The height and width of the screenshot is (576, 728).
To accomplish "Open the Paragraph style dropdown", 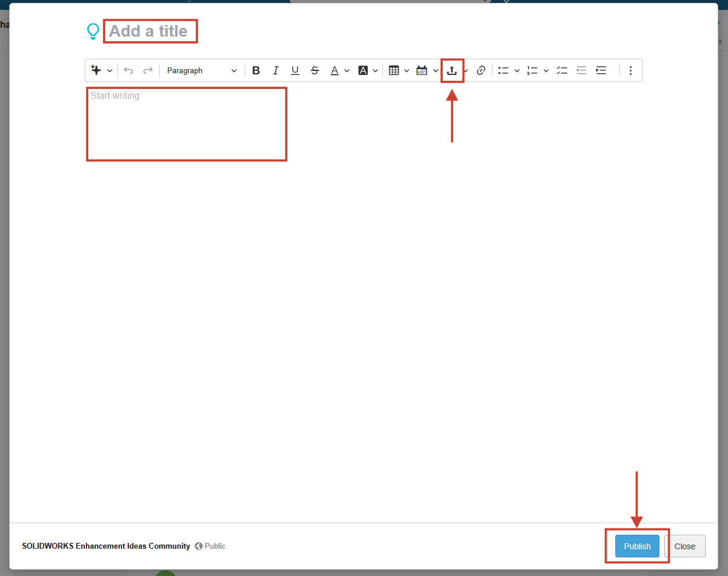I will click(x=202, y=70).
